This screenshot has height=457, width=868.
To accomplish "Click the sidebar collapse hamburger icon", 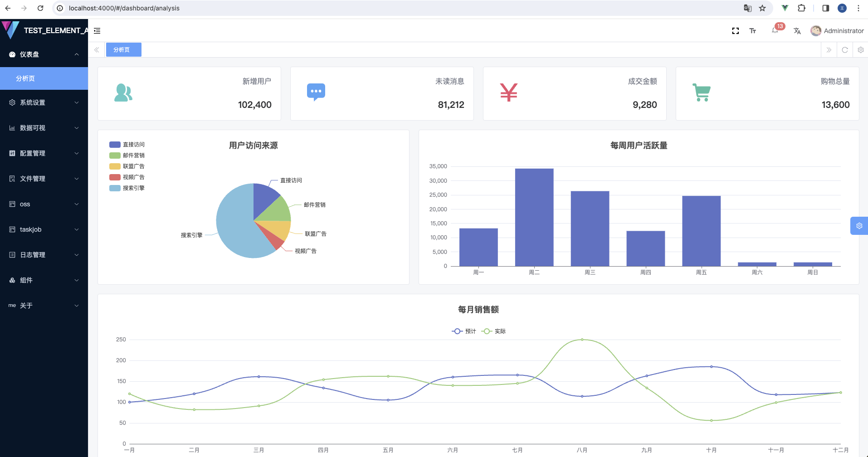I will 97,31.
